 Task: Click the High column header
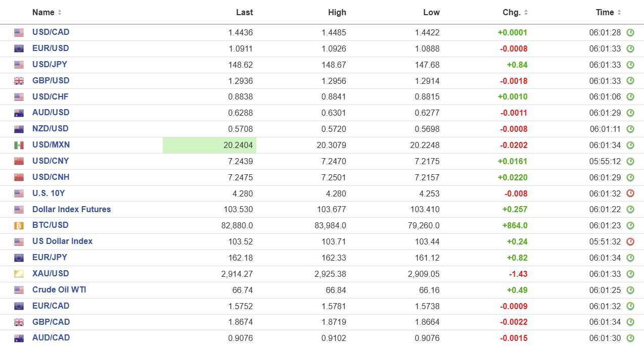337,12
